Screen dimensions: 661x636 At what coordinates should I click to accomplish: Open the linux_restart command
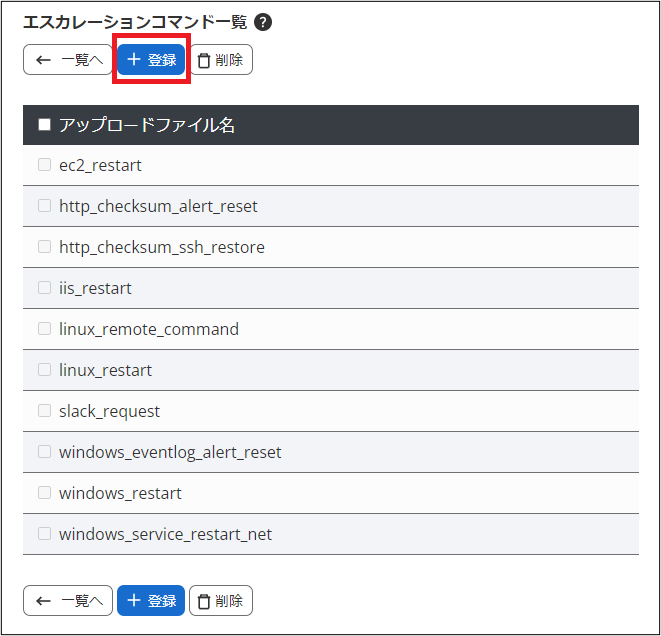106,370
